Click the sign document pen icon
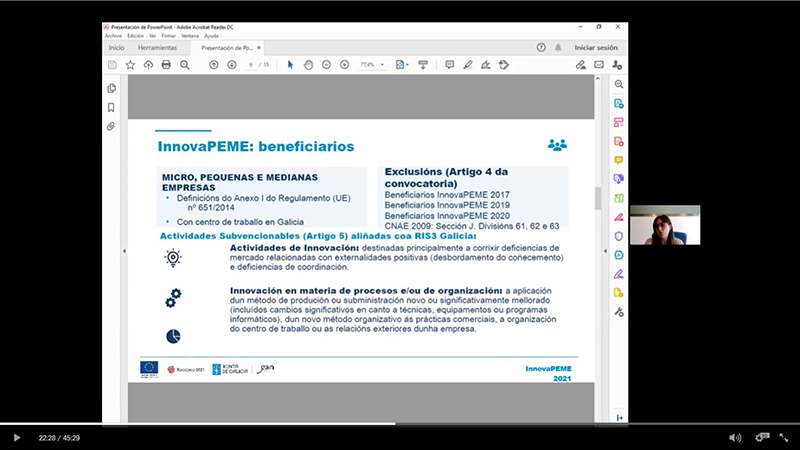The height and width of the screenshot is (450, 800). click(486, 65)
